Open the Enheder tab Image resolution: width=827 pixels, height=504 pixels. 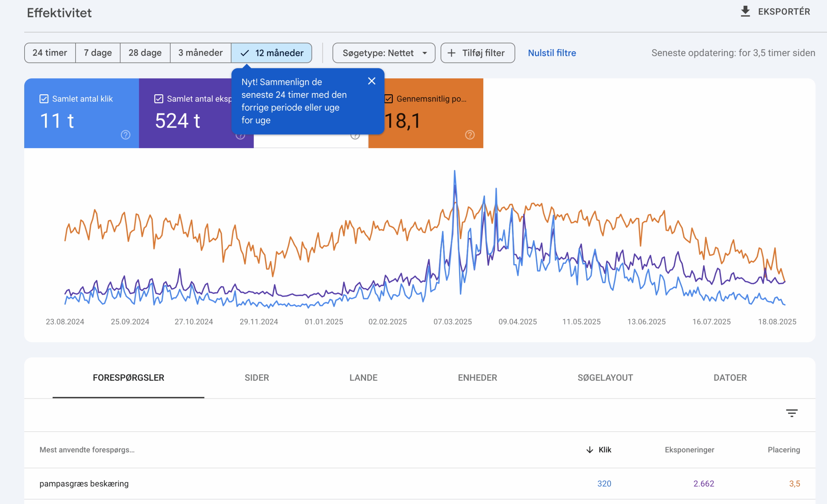pos(477,377)
